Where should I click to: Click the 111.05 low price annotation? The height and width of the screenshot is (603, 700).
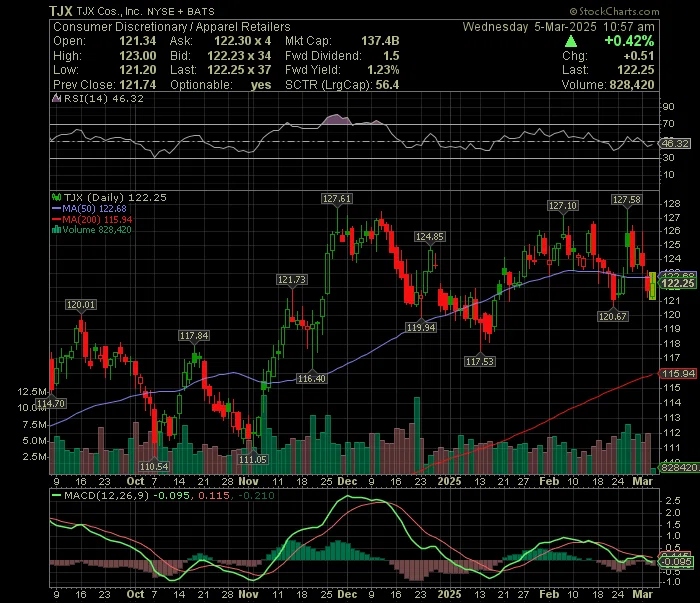pyautogui.click(x=253, y=459)
